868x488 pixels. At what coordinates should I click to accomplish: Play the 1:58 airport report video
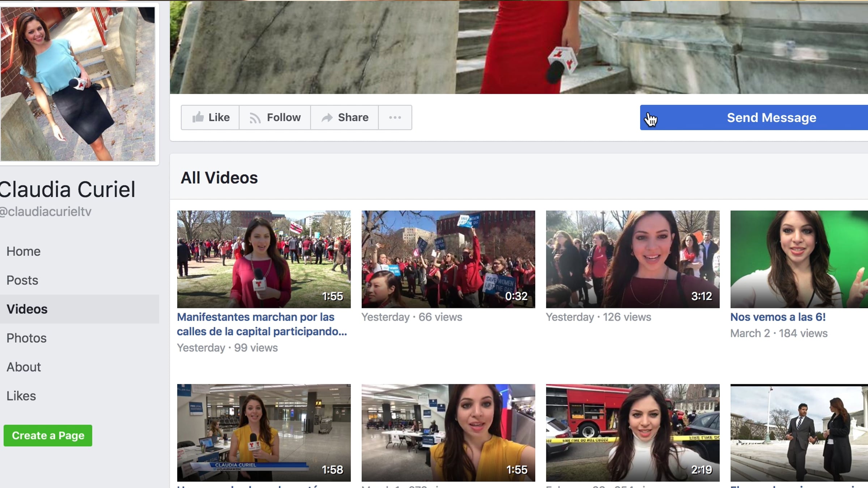(264, 433)
